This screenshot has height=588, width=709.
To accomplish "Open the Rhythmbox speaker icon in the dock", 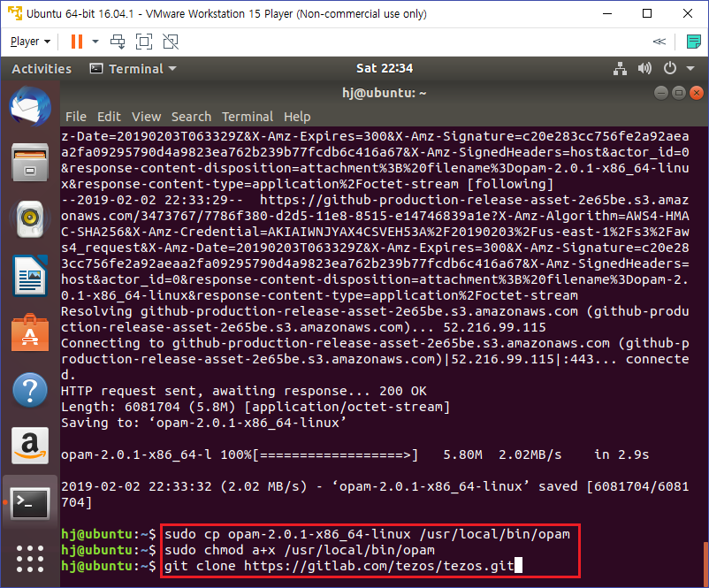I will pos(30,218).
